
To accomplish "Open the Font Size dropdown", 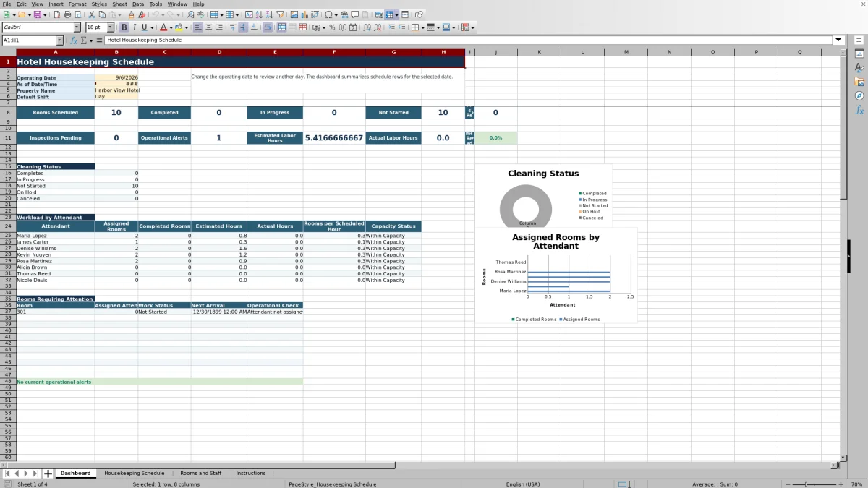I will (110, 27).
